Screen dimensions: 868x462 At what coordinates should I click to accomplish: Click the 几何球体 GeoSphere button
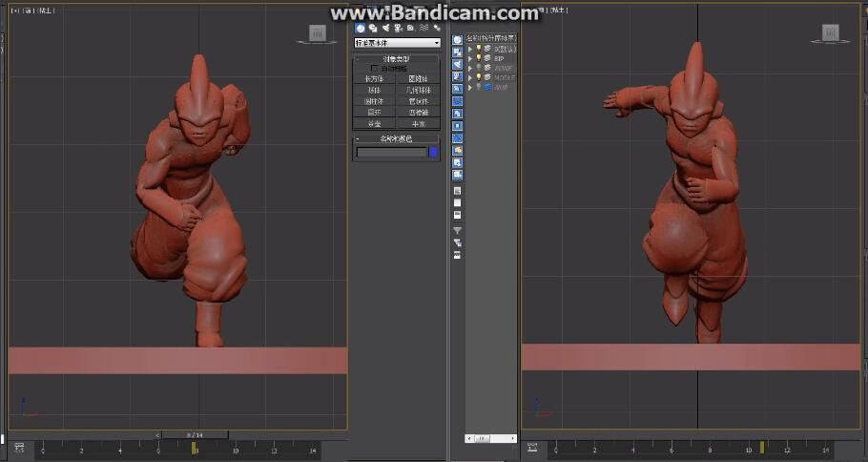pyautogui.click(x=419, y=91)
